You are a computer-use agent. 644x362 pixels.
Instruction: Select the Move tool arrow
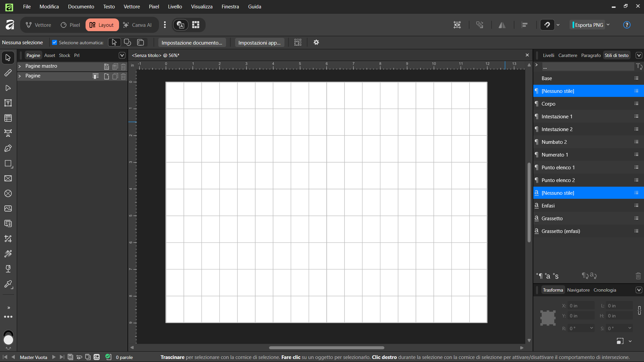pyautogui.click(x=8, y=58)
